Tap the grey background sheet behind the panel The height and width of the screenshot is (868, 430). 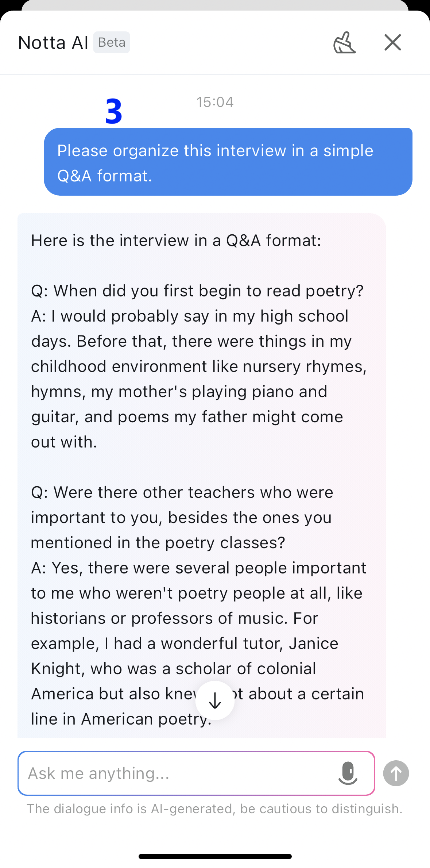215,4
